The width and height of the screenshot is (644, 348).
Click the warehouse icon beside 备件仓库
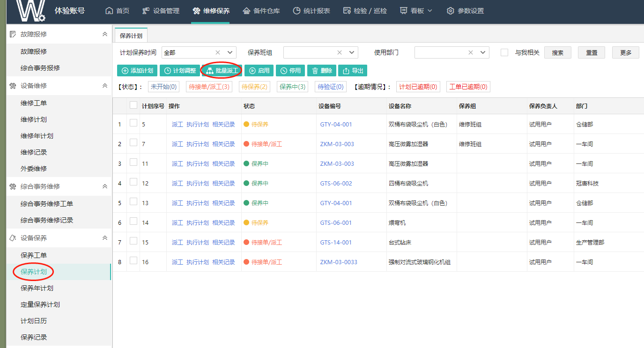pyautogui.click(x=246, y=11)
